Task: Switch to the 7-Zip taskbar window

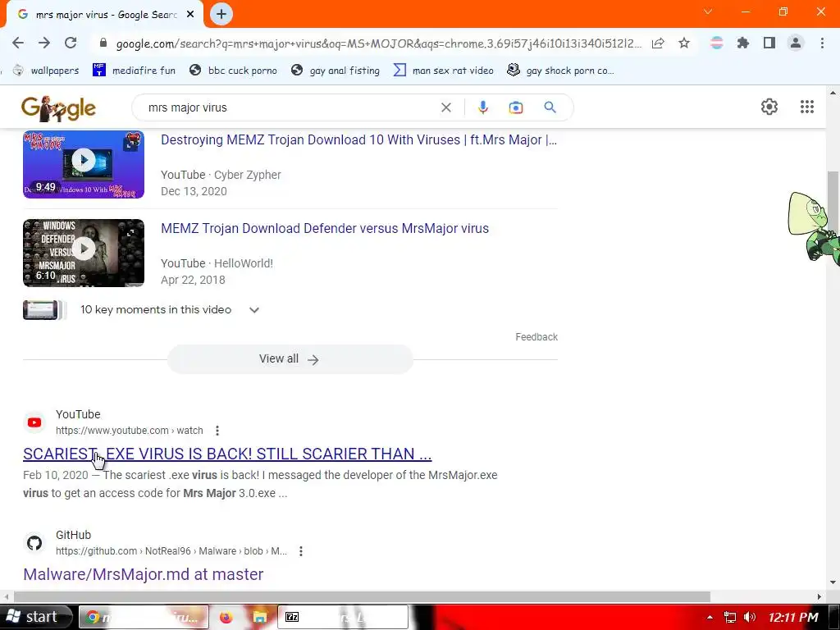Action: 343,617
